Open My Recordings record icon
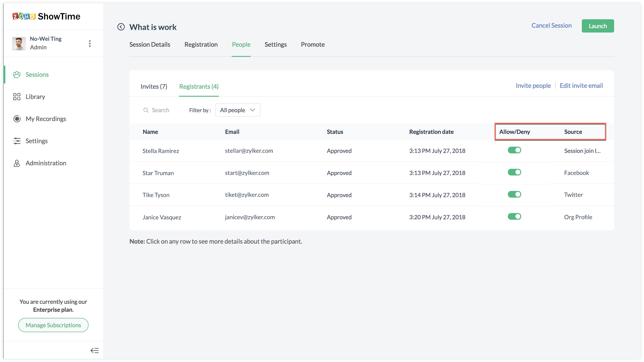The width and height of the screenshot is (644, 362). coord(17,119)
